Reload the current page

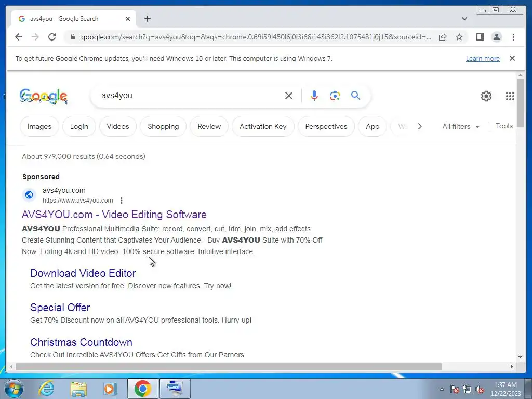point(52,37)
